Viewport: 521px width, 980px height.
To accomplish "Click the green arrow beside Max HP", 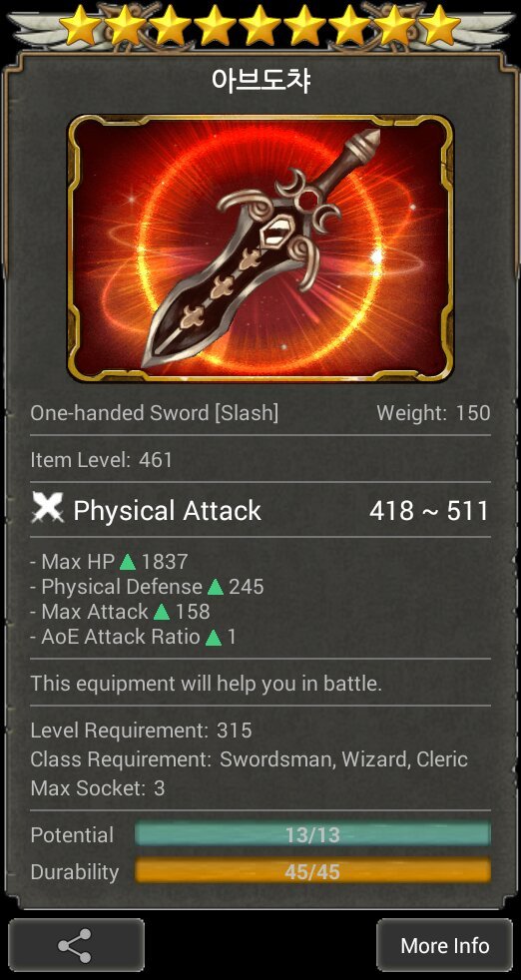I will 128,562.
